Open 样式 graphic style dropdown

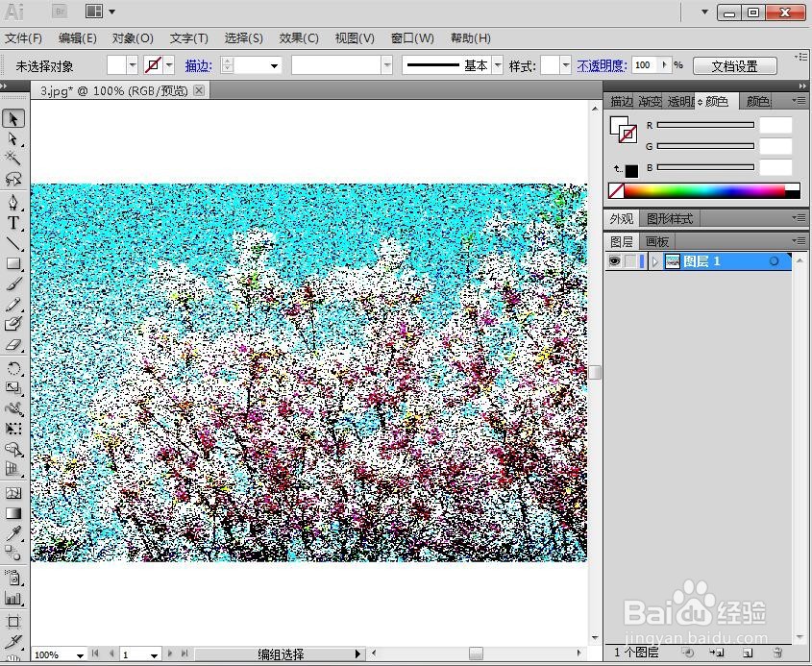565,65
